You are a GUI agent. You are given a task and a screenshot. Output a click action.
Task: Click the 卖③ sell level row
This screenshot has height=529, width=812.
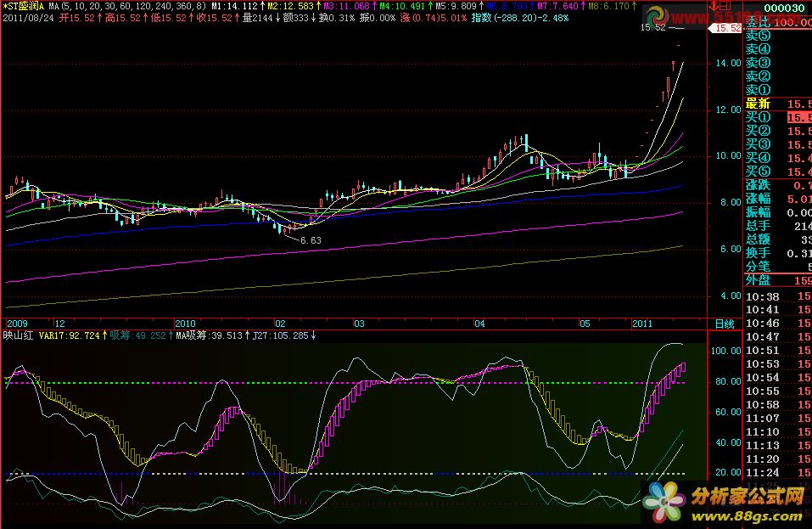[x=778, y=63]
